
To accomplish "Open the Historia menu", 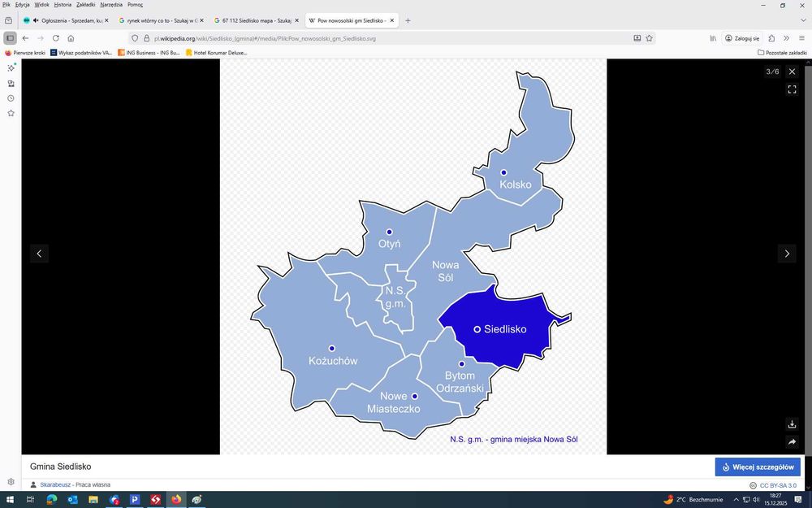I will click(63, 4).
